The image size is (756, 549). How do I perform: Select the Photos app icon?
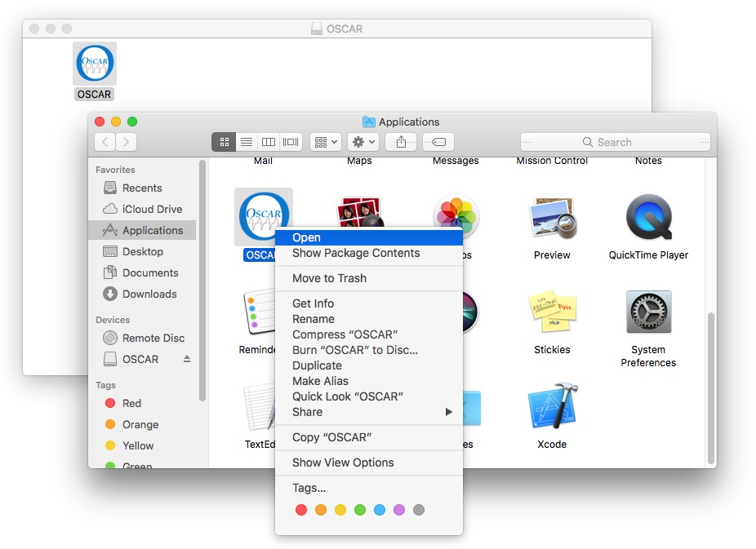click(x=456, y=215)
